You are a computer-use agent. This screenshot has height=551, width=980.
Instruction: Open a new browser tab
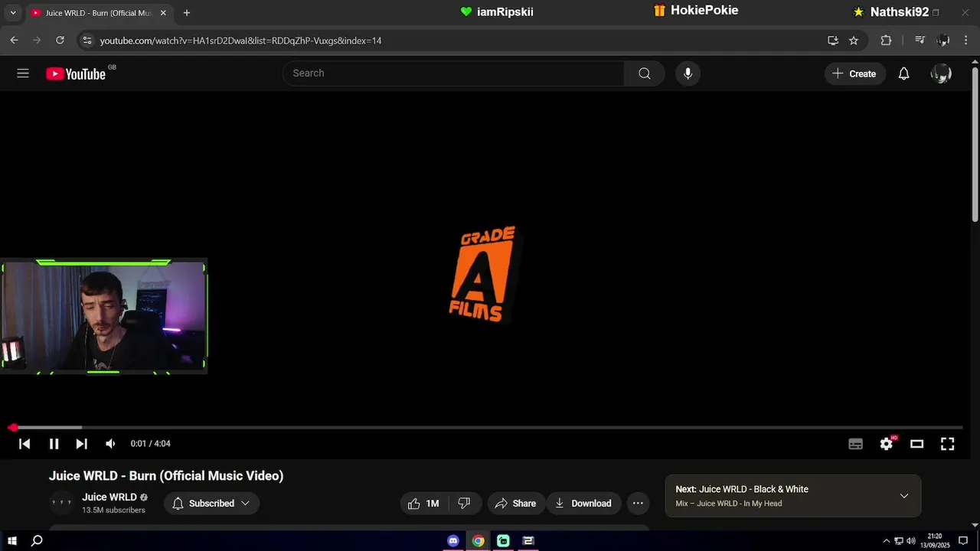(x=187, y=13)
